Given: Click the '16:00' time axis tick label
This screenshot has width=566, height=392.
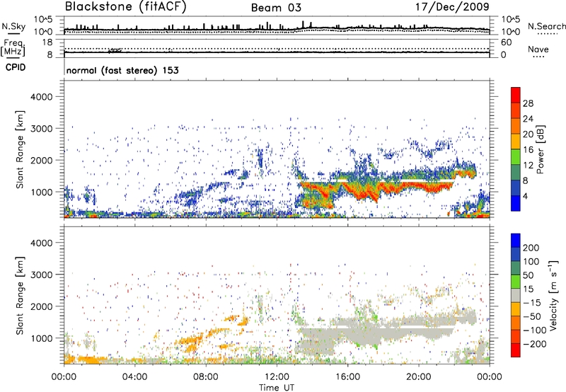Looking at the screenshot, I should point(347,377).
